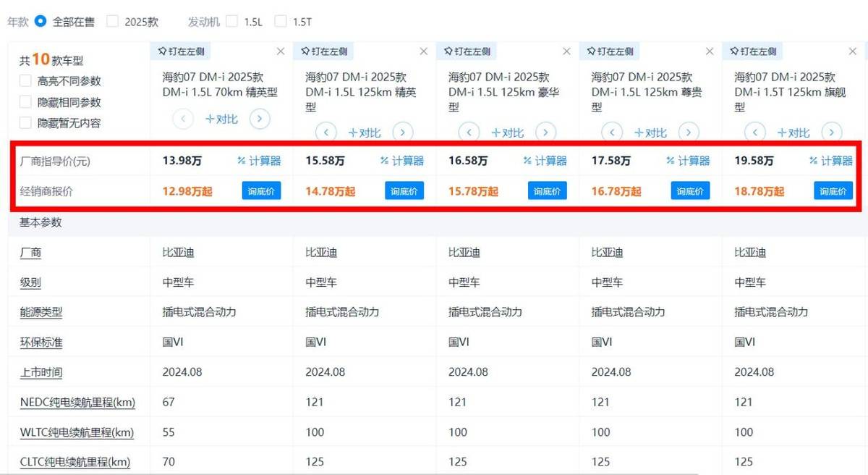Open the 上市时间 parameter link
Viewport: 868px width, 475px height.
click(41, 372)
